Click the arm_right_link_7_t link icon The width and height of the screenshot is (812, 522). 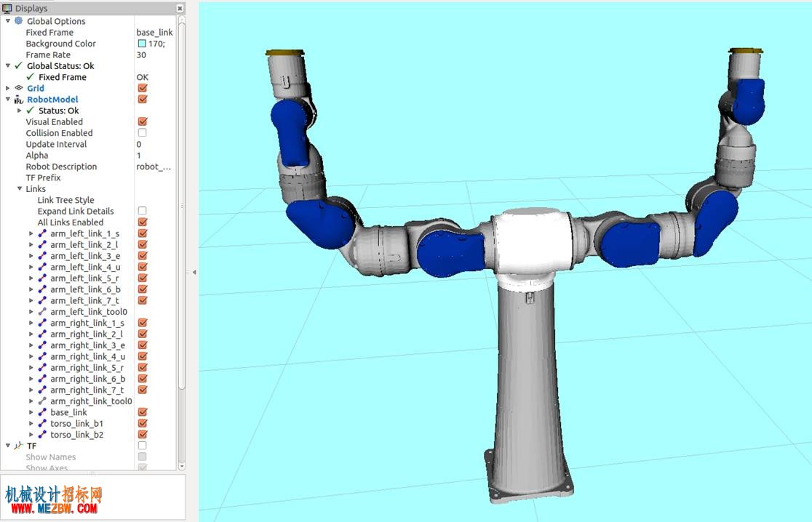[x=42, y=390]
